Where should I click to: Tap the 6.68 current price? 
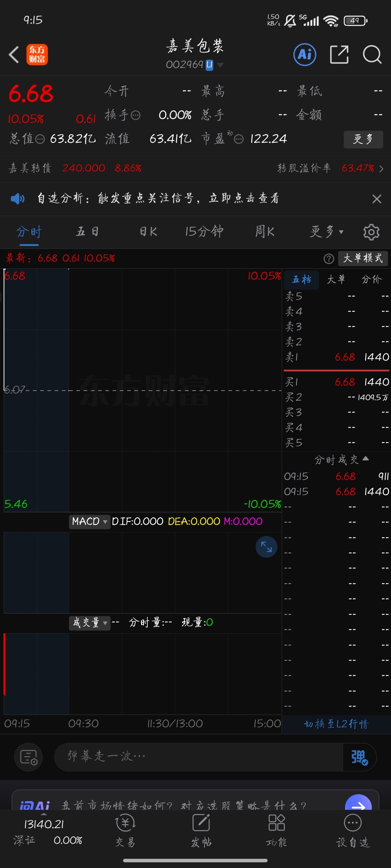(x=31, y=94)
